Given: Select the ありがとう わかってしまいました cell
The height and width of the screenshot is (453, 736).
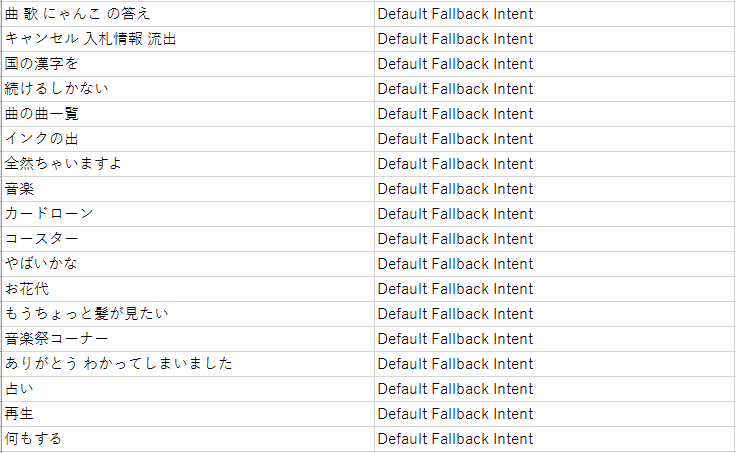Looking at the screenshot, I should pos(188,364).
